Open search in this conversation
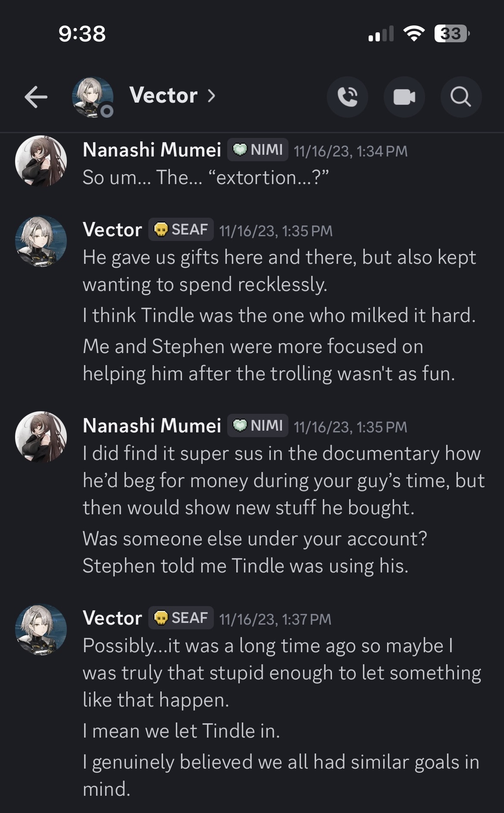The height and width of the screenshot is (813, 504). pyautogui.click(x=461, y=97)
